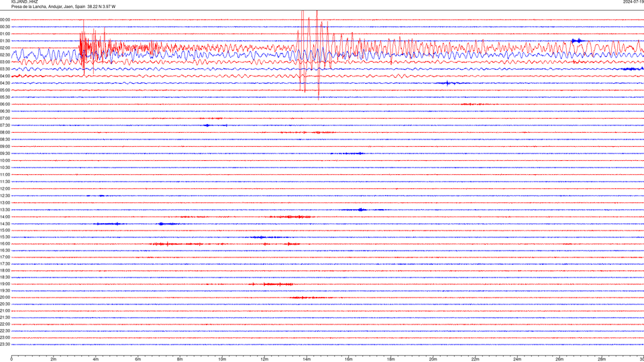Image resolution: width=644 pixels, height=362 pixels.
Task: Click the '12:30' time row label
Action: click(x=5, y=196)
